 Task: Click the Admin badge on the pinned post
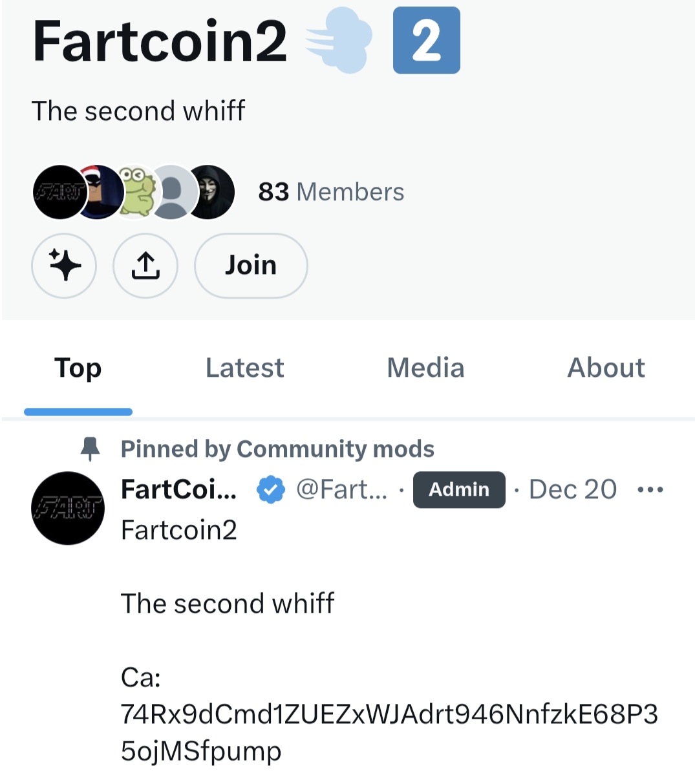click(x=459, y=489)
